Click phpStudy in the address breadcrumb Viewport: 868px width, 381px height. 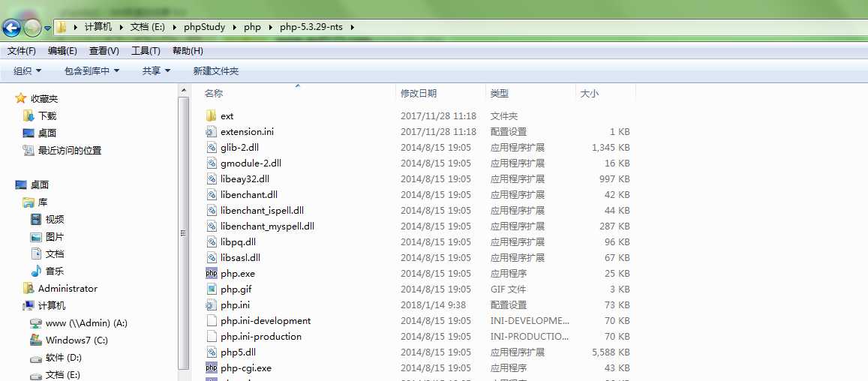click(204, 26)
